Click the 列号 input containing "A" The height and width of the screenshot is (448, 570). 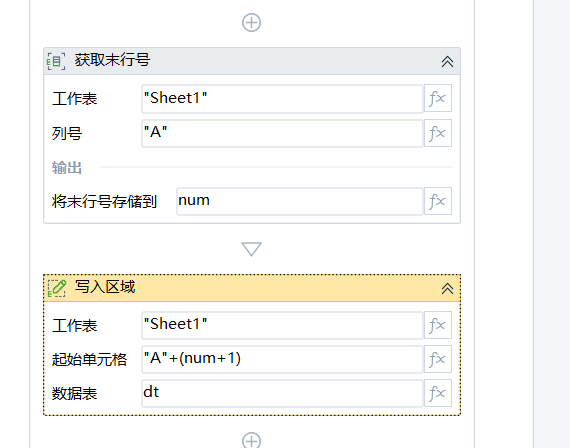coord(282,133)
